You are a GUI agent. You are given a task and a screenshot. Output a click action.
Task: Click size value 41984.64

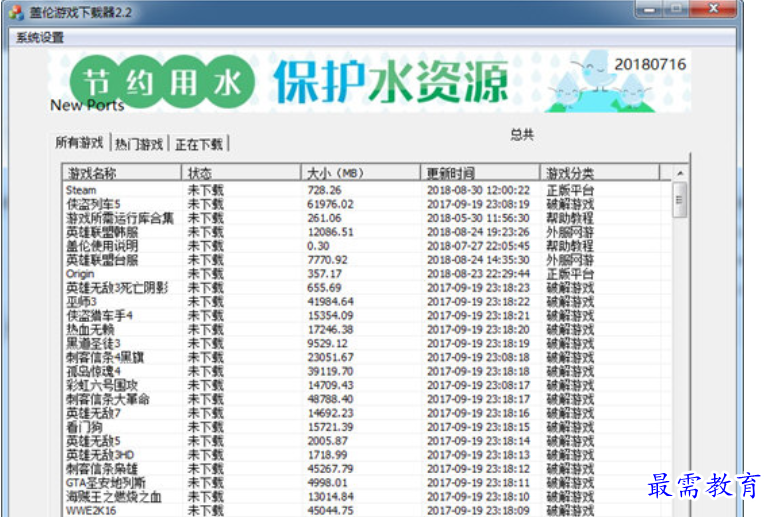tap(331, 302)
